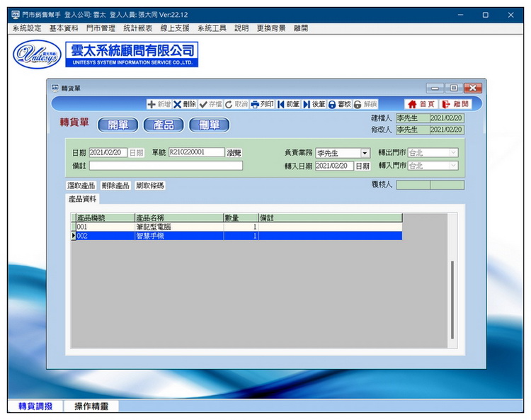Select the 筆記型電腦 row in product grid
The image size is (531, 420).
[177, 227]
